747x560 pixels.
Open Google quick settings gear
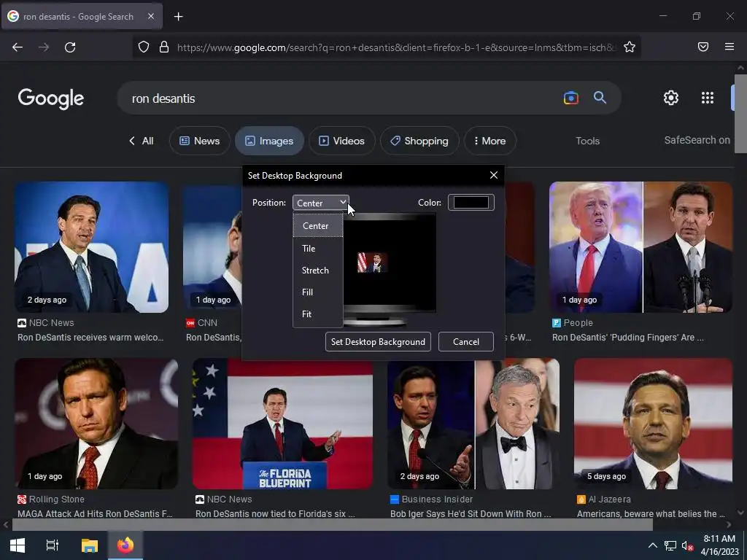coord(671,98)
